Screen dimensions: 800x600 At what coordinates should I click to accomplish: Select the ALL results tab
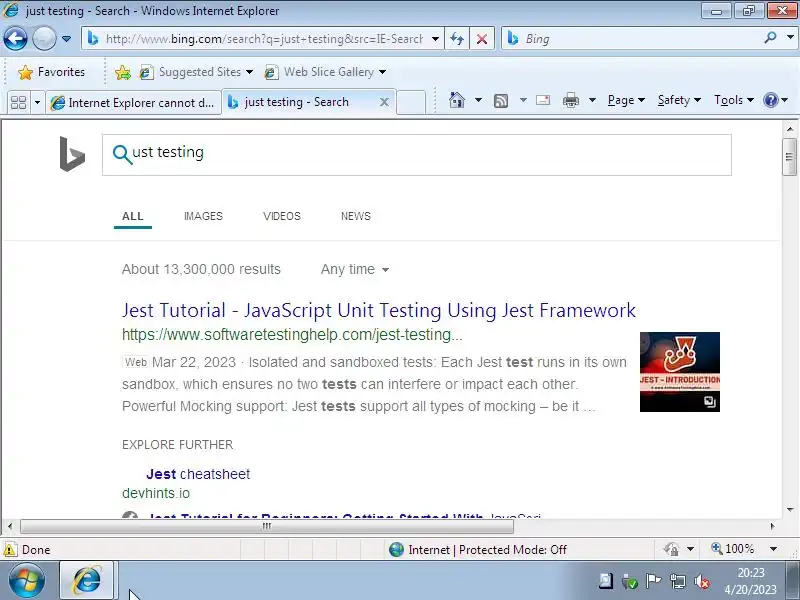[133, 216]
